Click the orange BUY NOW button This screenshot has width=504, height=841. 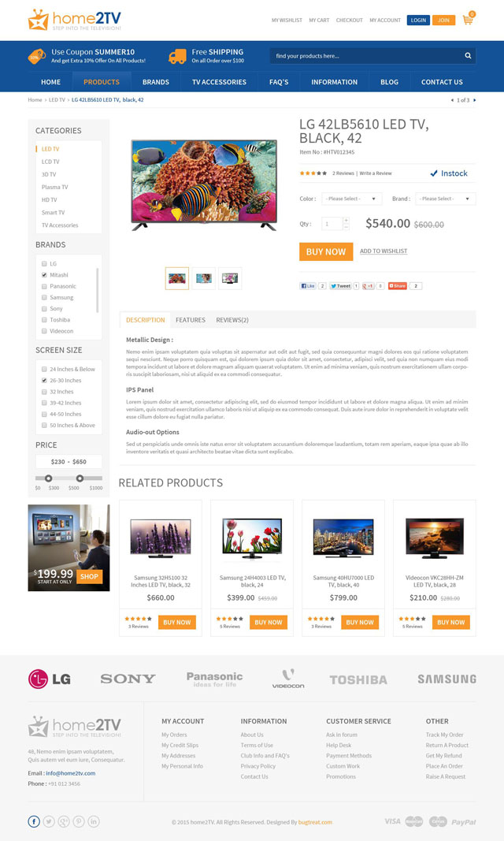point(326,251)
